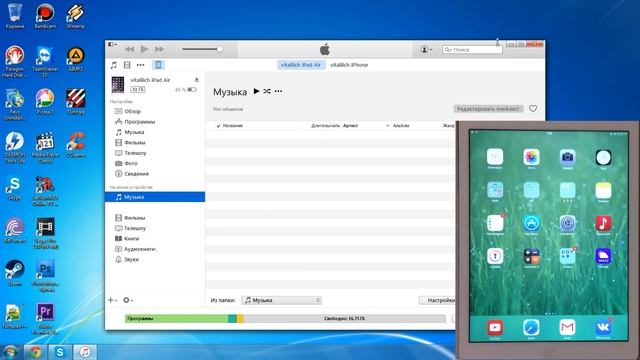Screen dimensions: 640x360
Task: Click the Next track button in iTunes
Action: tap(159, 49)
